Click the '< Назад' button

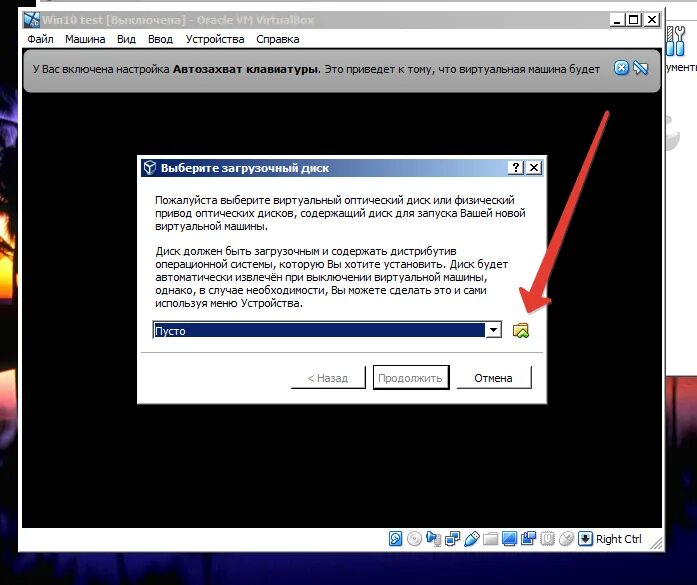coord(328,378)
